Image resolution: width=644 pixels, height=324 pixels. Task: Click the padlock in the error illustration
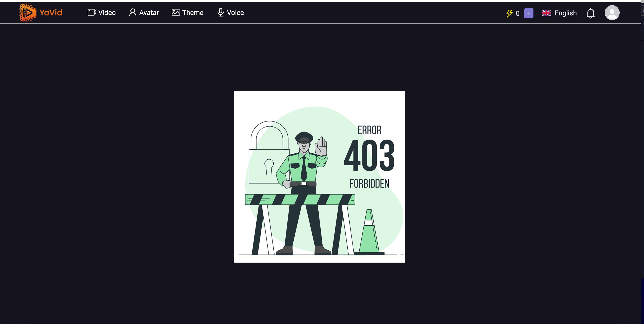tap(269, 152)
